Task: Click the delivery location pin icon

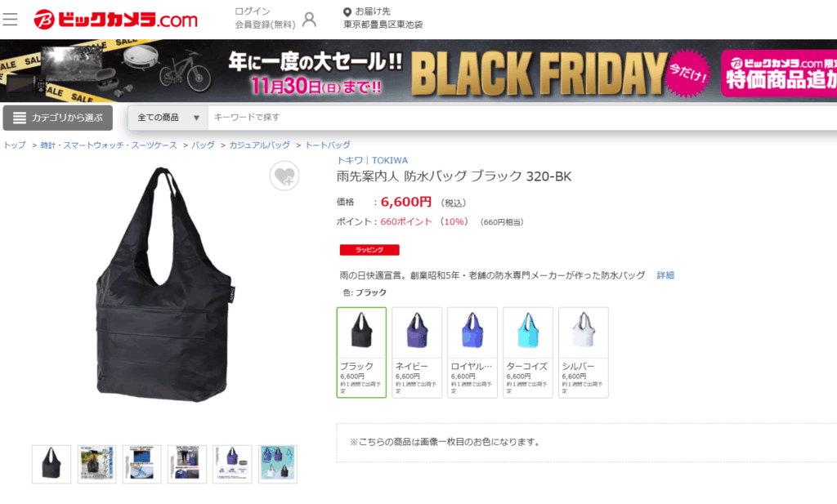Action: coord(347,11)
